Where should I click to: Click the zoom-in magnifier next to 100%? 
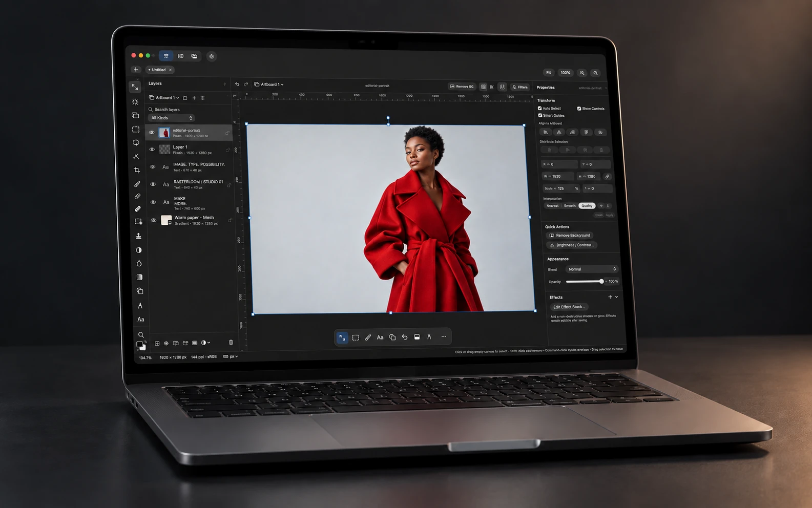pos(582,73)
